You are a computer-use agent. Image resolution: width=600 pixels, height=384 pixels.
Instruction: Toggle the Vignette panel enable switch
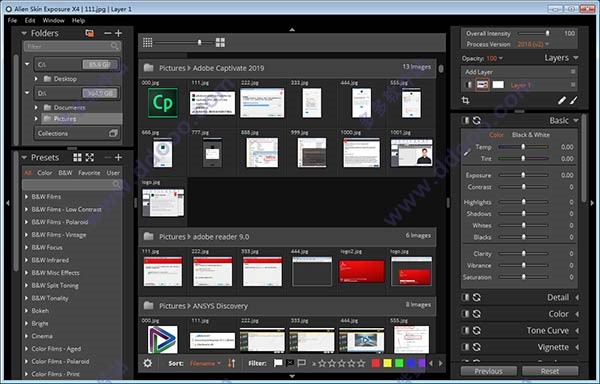(x=465, y=347)
